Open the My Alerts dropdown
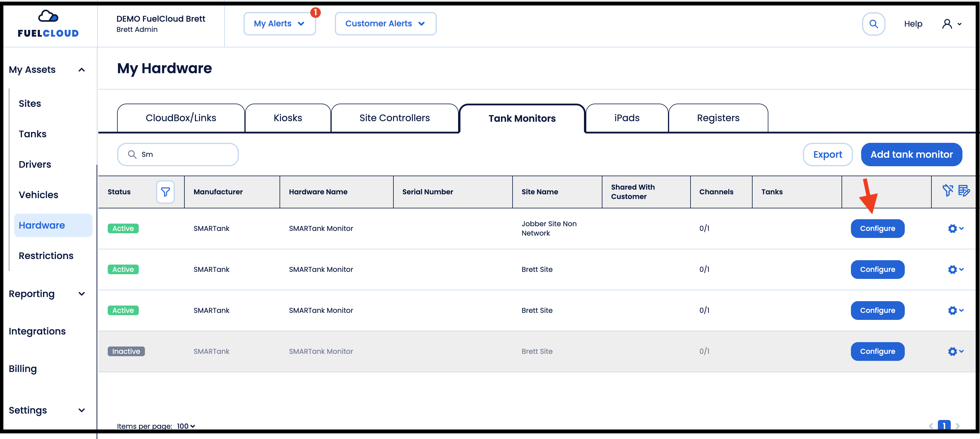 [x=279, y=24]
